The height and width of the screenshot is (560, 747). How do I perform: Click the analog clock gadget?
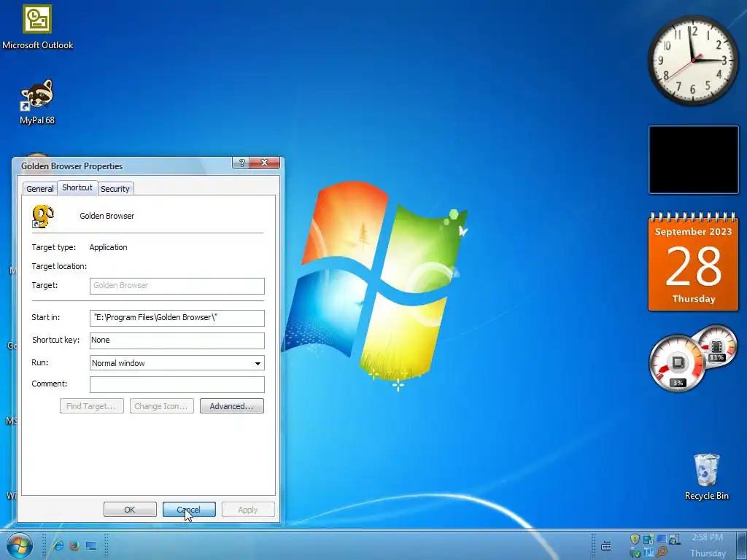click(x=693, y=60)
